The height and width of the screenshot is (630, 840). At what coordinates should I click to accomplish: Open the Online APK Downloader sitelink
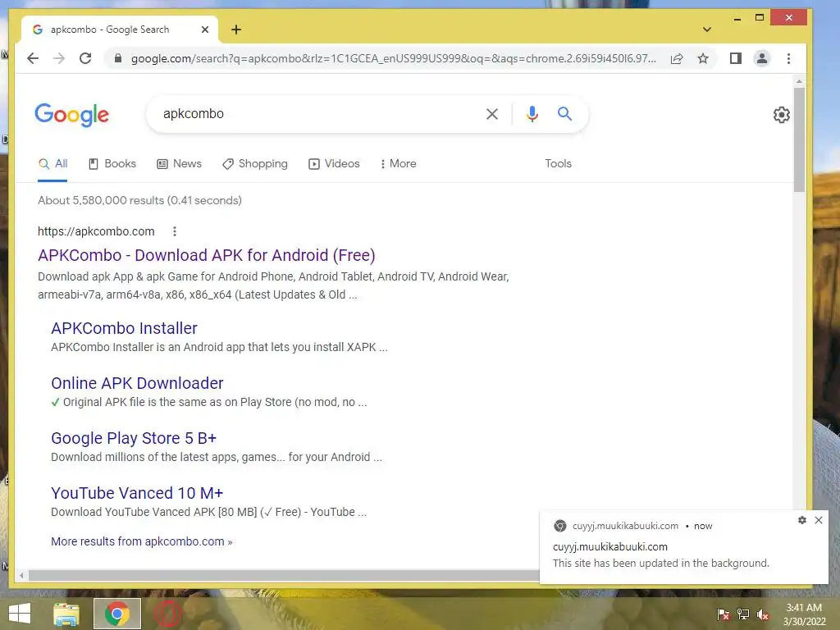pyautogui.click(x=137, y=384)
